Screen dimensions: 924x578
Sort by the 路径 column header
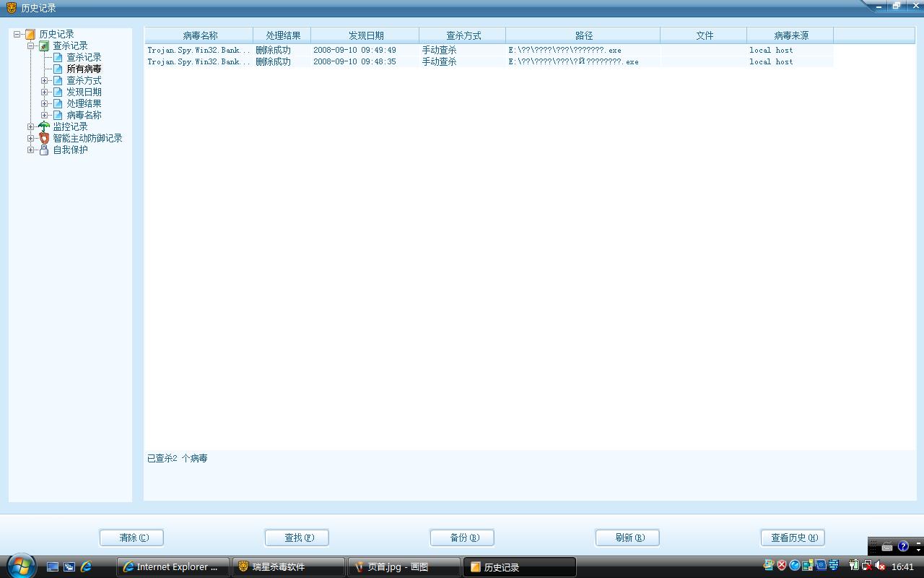[583, 35]
